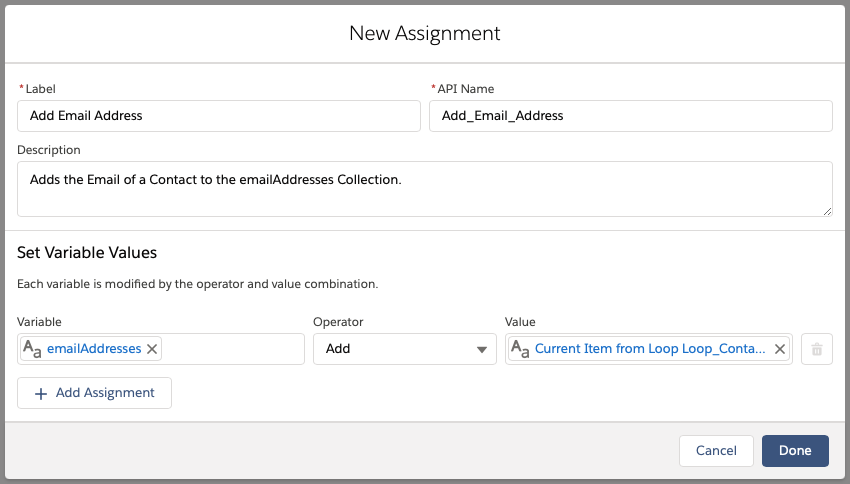Click the Variable field label
This screenshot has width=850, height=484.
39,322
